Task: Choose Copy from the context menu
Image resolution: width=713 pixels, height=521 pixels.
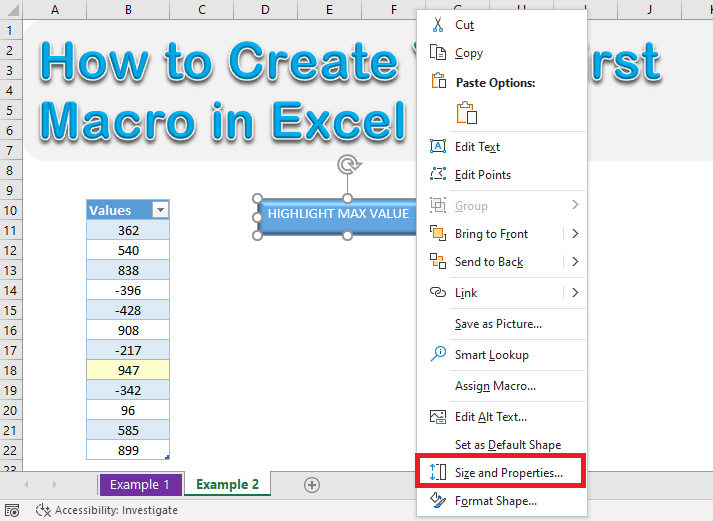Action: pos(502,53)
